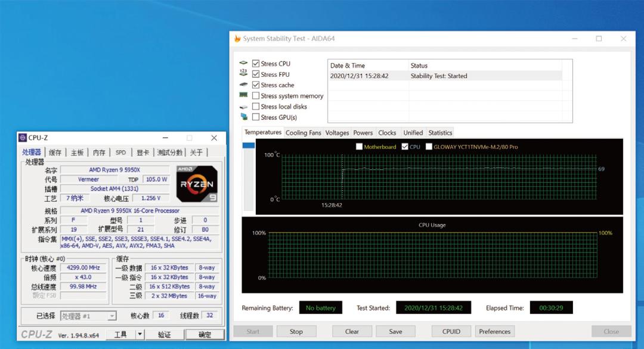Click the Stress cache icon
The height and width of the screenshot is (349, 644).
click(243, 85)
